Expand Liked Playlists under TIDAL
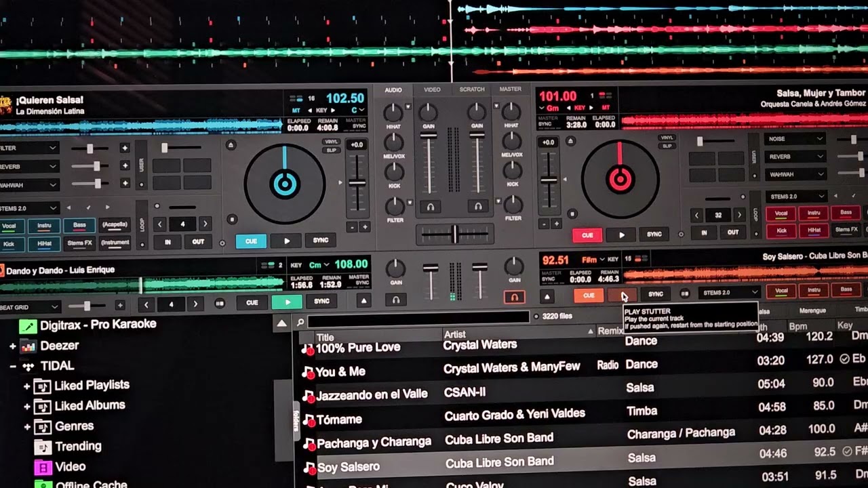 pos(27,386)
